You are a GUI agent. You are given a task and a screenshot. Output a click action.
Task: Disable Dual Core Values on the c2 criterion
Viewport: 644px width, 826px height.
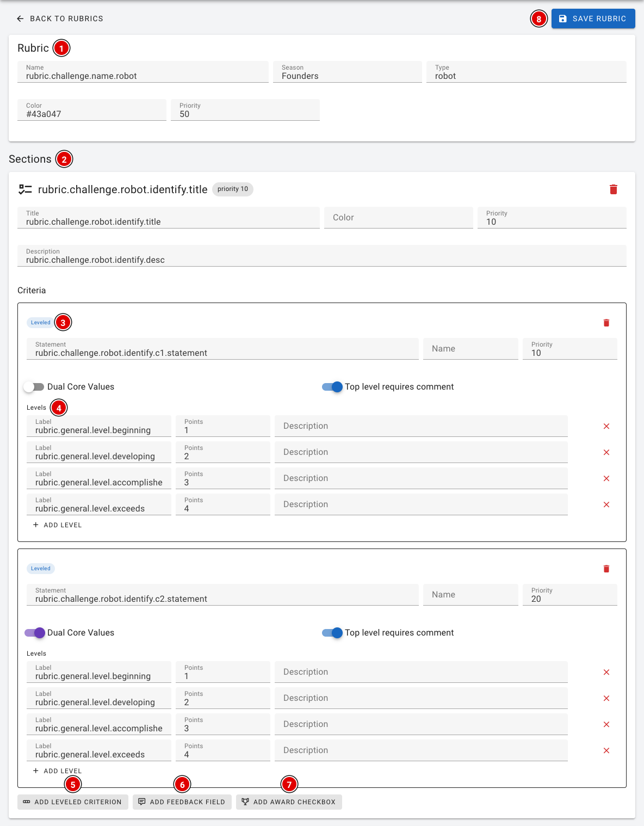[34, 633]
